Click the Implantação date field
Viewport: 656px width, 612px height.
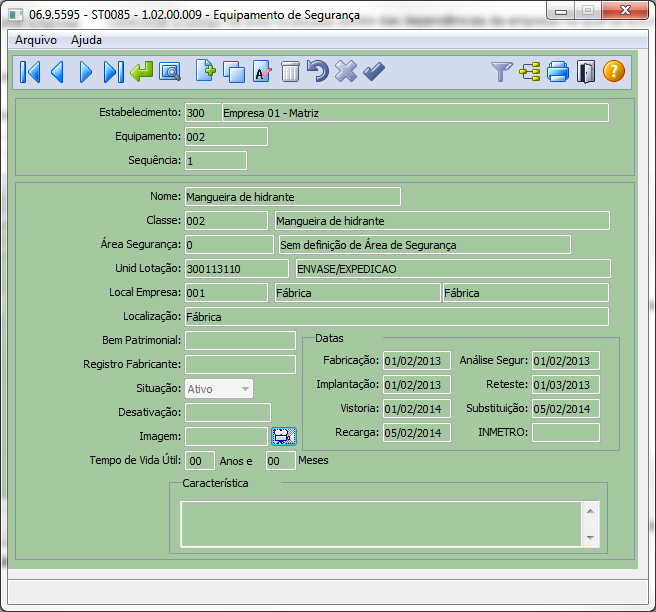pyautogui.click(x=417, y=384)
